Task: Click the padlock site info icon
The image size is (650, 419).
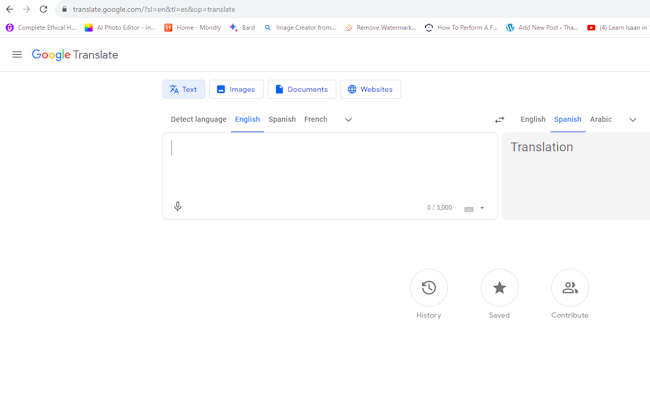Action: tap(64, 9)
